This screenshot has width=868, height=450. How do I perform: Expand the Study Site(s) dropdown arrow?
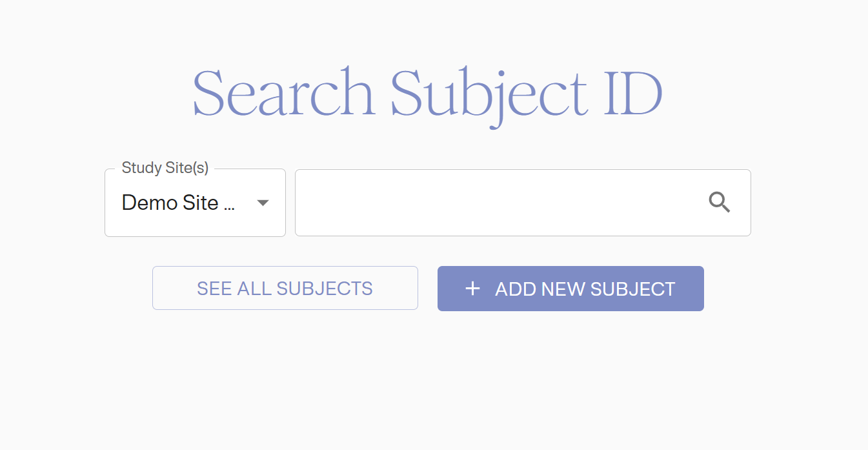tap(263, 203)
